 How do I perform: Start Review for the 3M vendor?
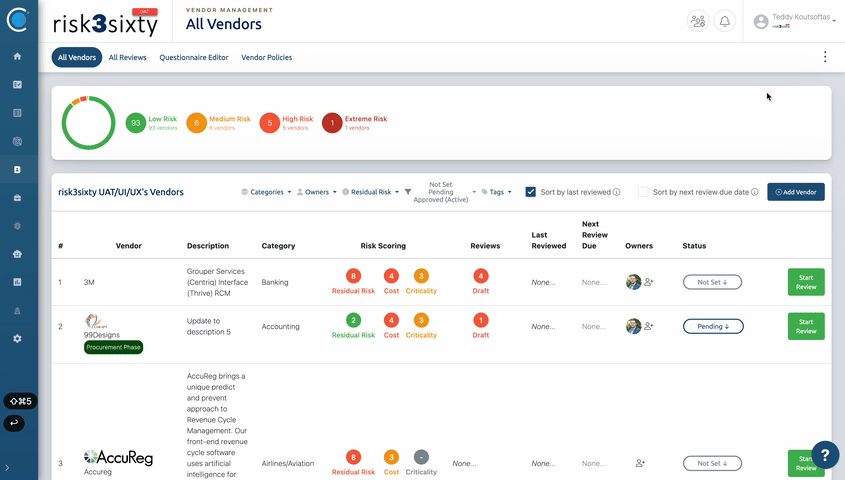(806, 282)
